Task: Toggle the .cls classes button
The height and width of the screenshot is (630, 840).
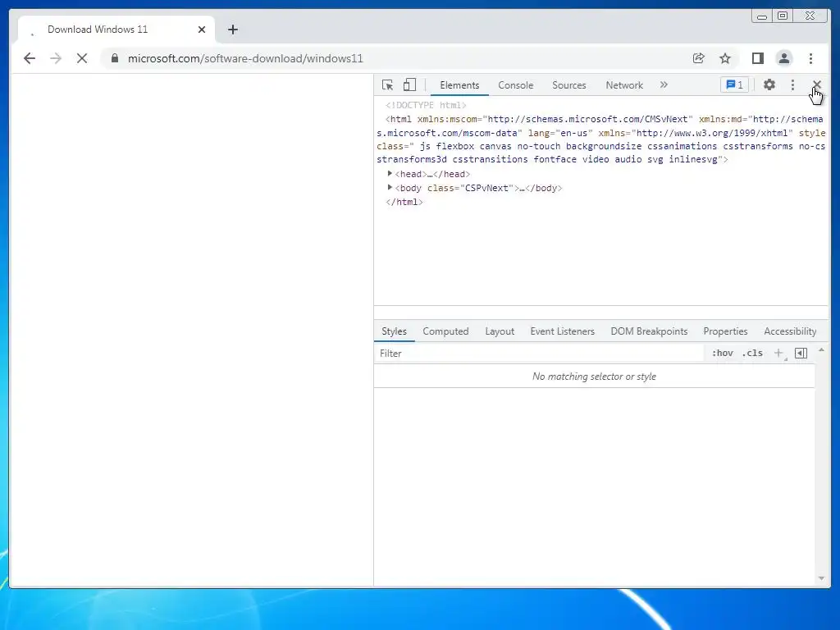Action: pyautogui.click(x=752, y=353)
